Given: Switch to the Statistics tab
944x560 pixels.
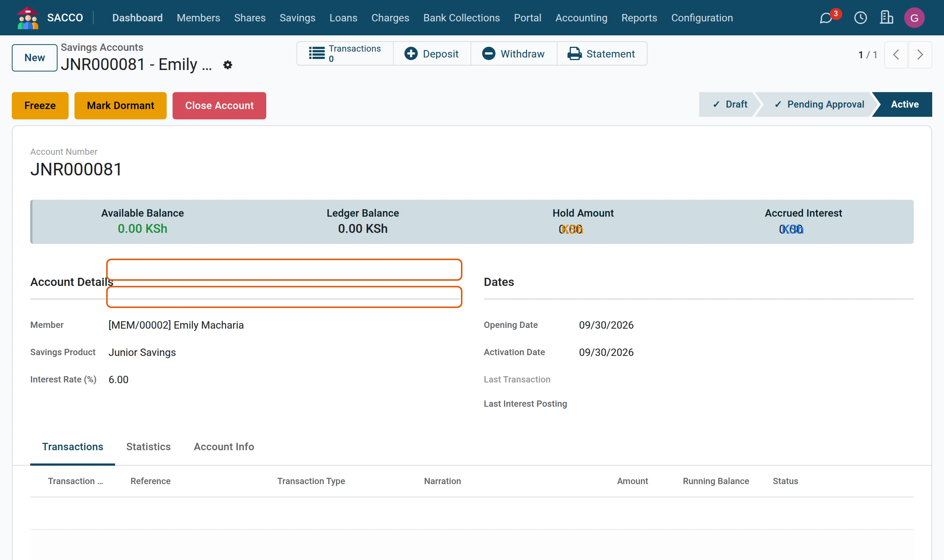Looking at the screenshot, I should [x=148, y=447].
